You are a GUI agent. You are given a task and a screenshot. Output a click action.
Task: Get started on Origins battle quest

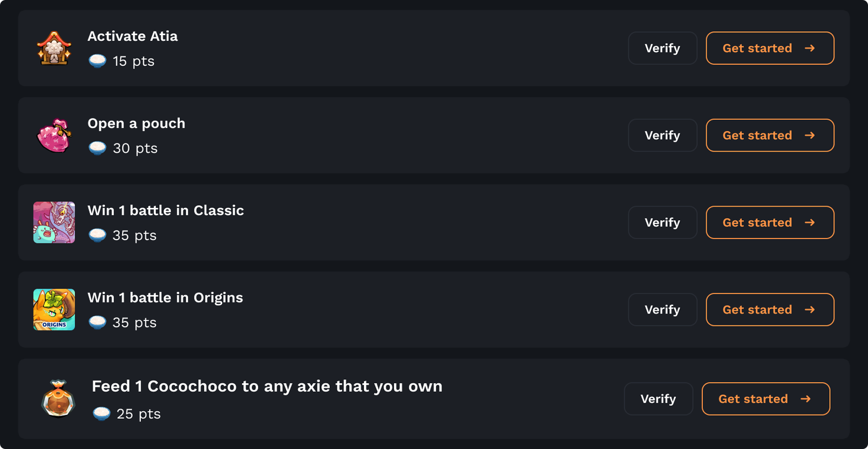(770, 310)
